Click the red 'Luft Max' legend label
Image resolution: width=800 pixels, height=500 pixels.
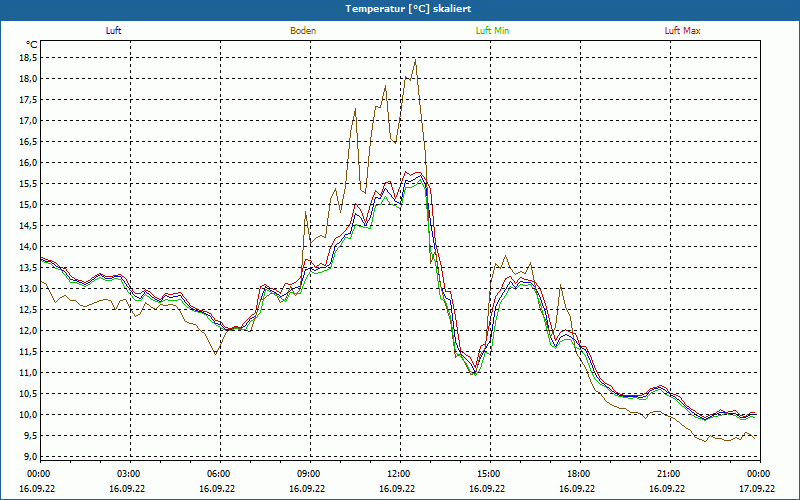coord(682,31)
